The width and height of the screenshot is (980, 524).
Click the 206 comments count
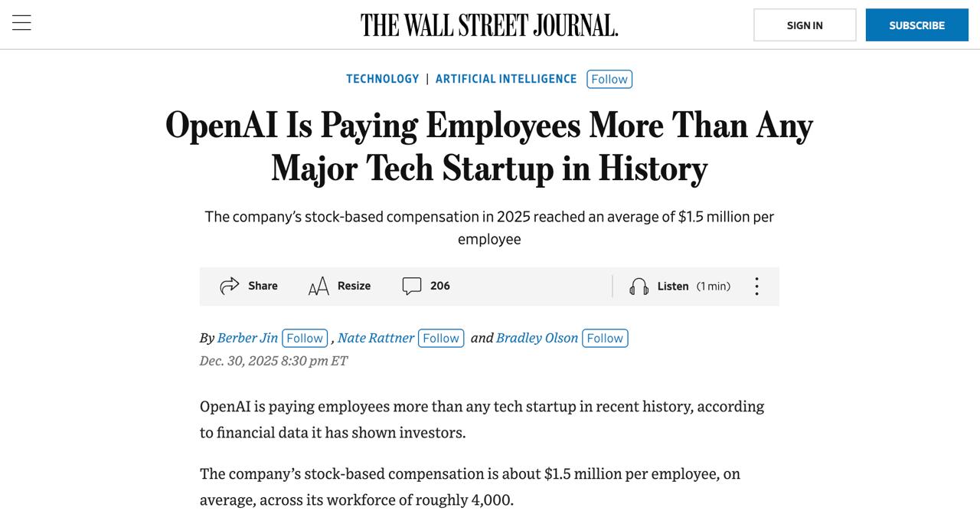(x=440, y=286)
